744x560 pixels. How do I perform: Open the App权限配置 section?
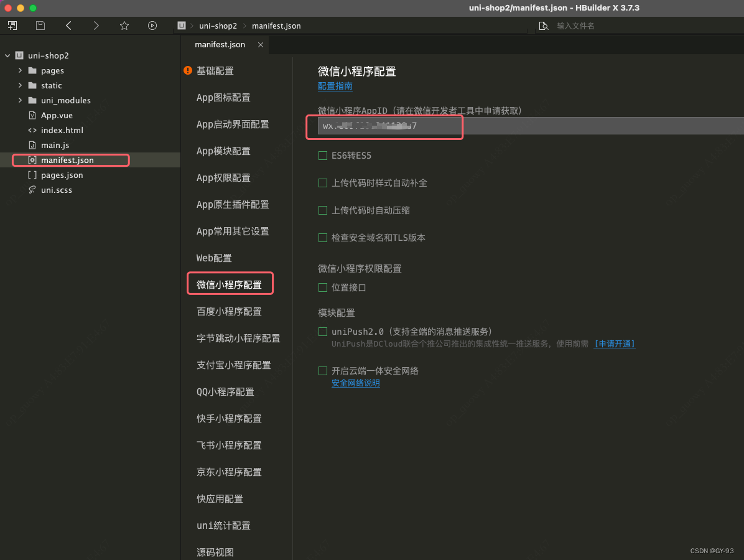point(223,177)
